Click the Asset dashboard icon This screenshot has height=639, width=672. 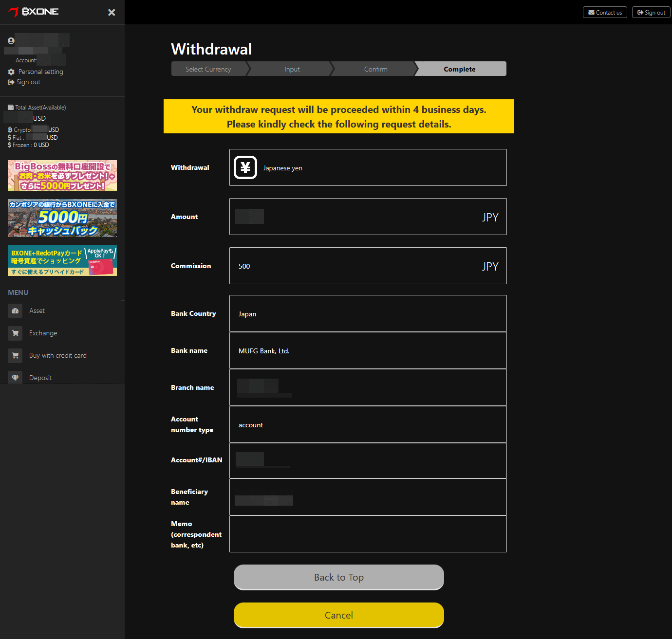coord(15,311)
